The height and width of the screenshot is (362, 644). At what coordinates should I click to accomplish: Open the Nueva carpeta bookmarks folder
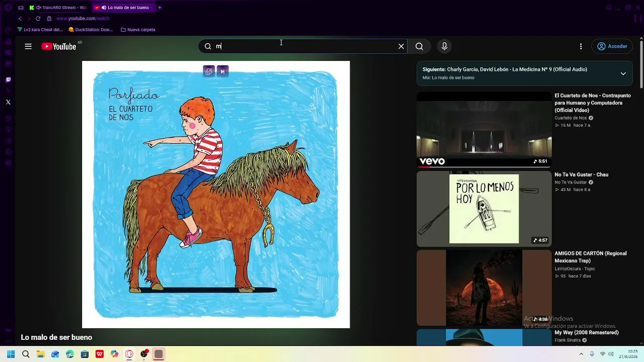138,30
